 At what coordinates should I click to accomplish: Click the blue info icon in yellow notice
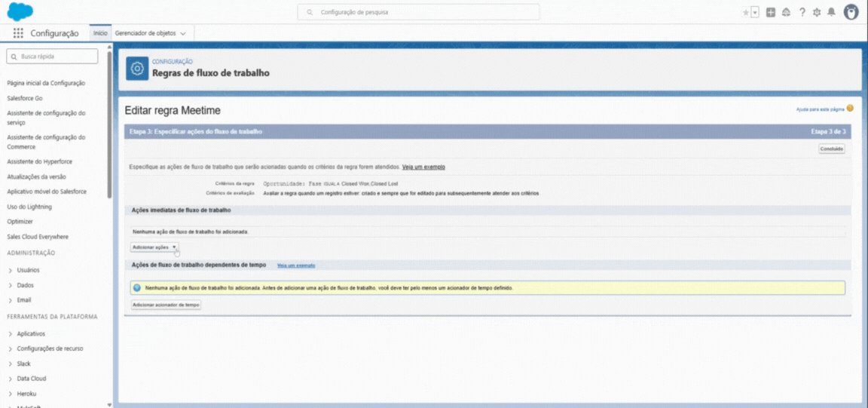click(x=137, y=287)
